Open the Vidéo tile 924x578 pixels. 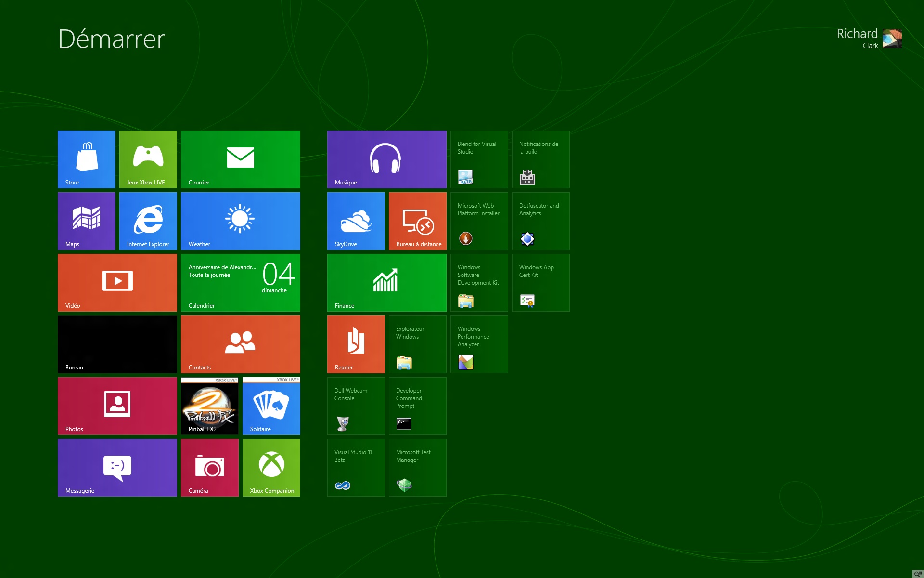pyautogui.click(x=117, y=283)
